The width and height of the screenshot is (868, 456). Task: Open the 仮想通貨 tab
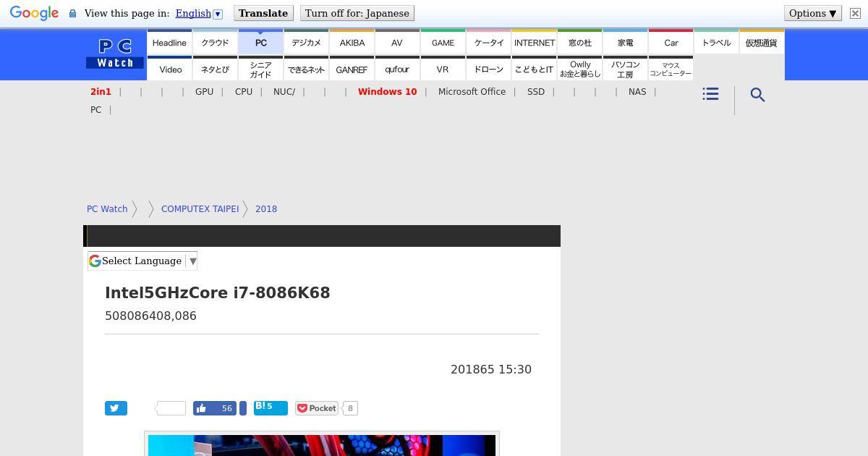[762, 42]
